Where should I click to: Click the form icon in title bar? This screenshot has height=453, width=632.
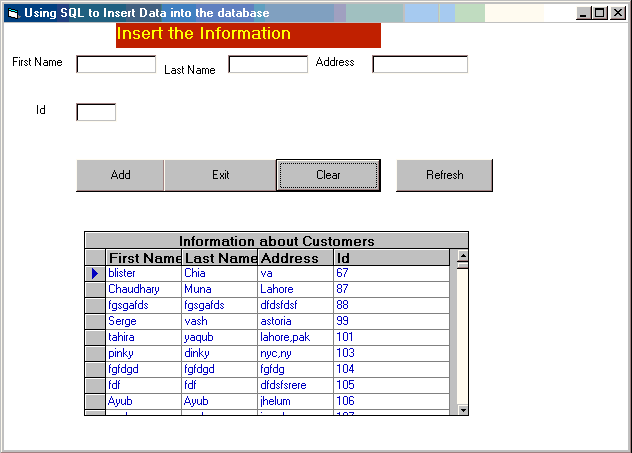click(13, 13)
